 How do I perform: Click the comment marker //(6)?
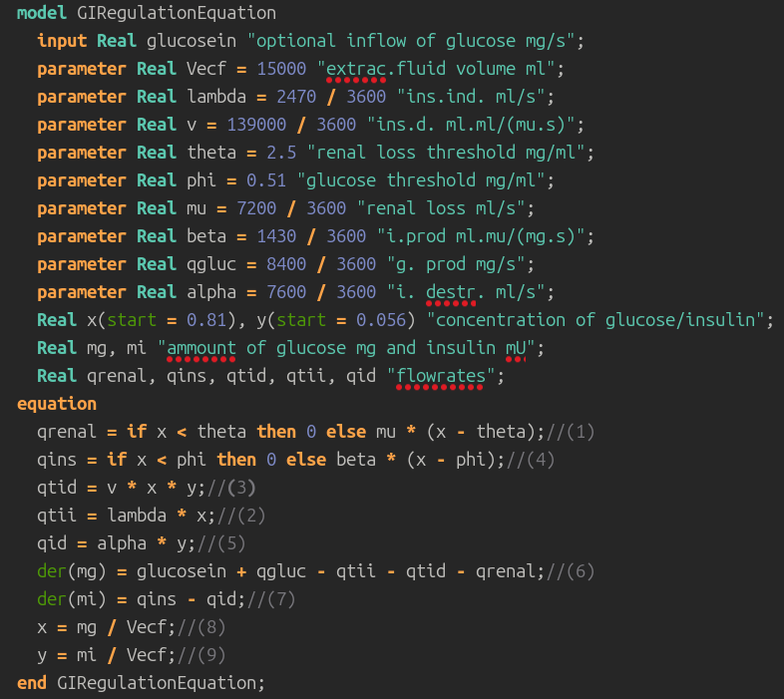(x=569, y=571)
